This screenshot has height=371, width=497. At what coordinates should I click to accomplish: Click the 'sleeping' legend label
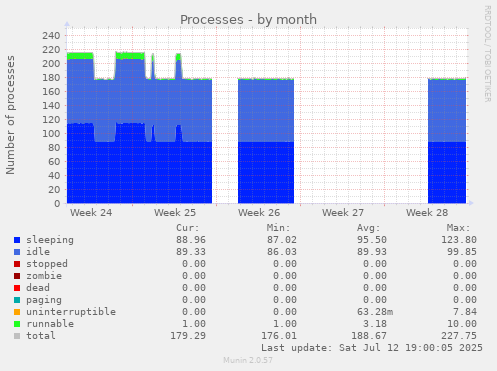point(50,240)
